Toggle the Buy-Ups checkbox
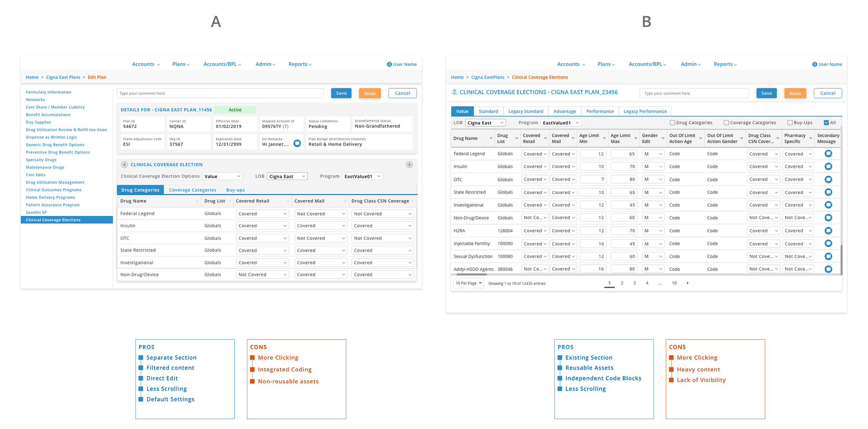The image size is (868, 429). coord(790,123)
